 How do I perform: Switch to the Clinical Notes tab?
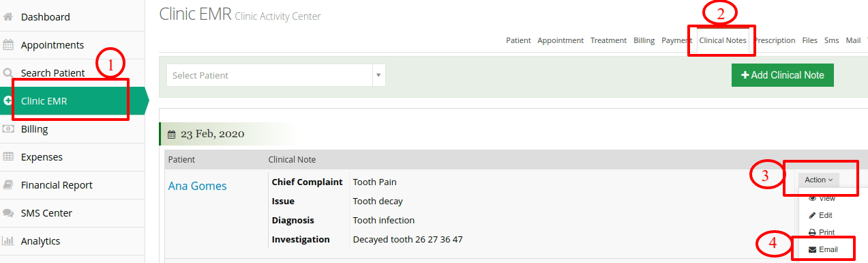pos(723,40)
